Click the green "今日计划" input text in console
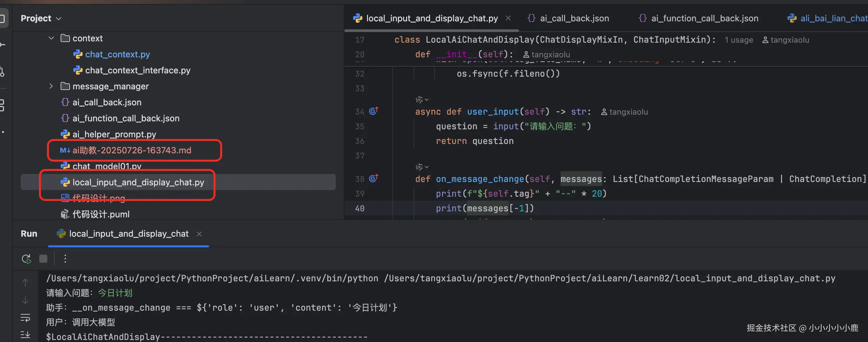868x342 pixels. click(115, 293)
